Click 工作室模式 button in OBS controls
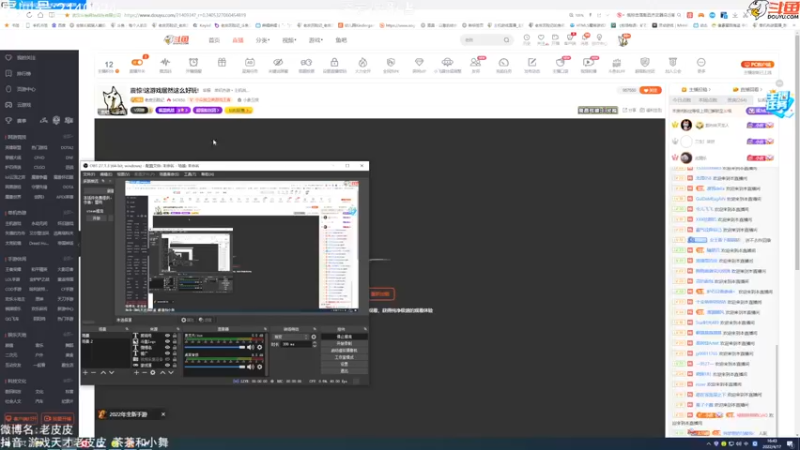Screen dimensions: 800x450 pos(344,358)
